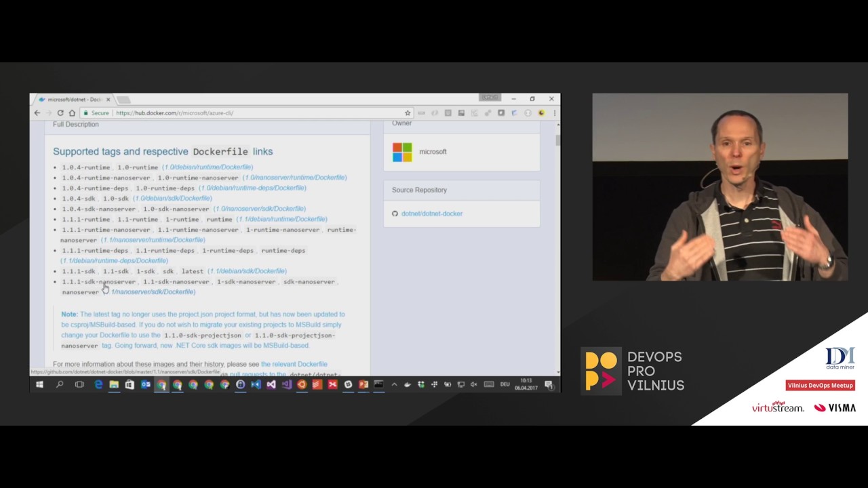Click the Supported tags heading
Screen dimensions: 868x488
point(163,152)
